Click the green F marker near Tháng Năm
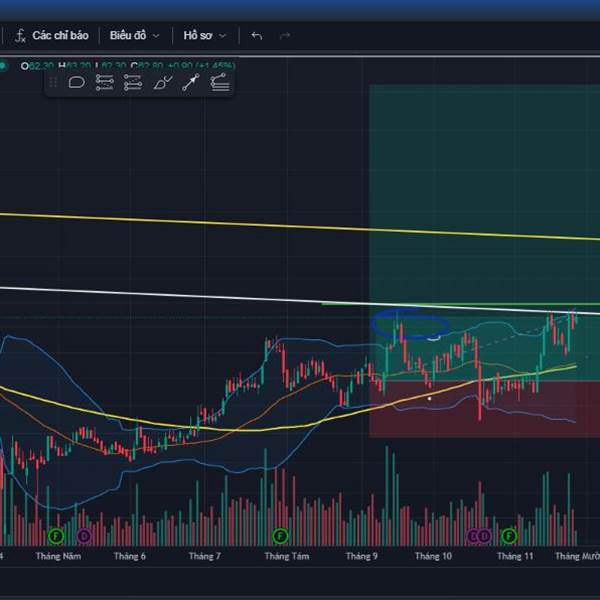The height and width of the screenshot is (600, 600). click(x=56, y=536)
